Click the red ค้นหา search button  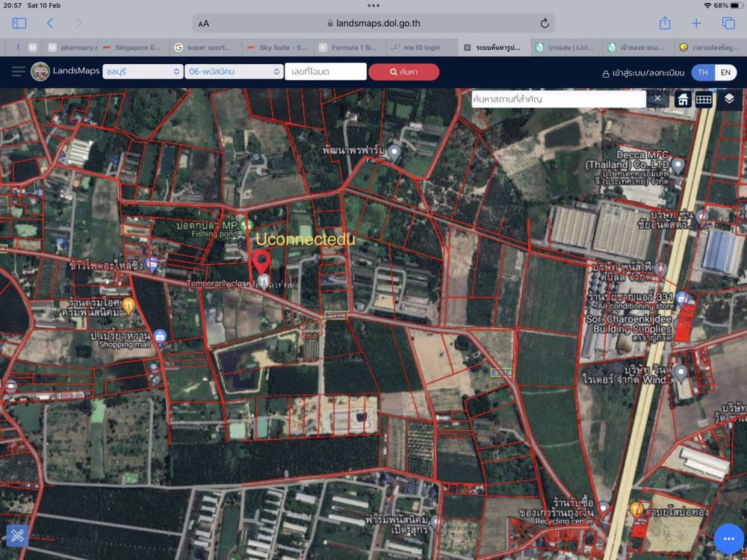[x=403, y=72]
